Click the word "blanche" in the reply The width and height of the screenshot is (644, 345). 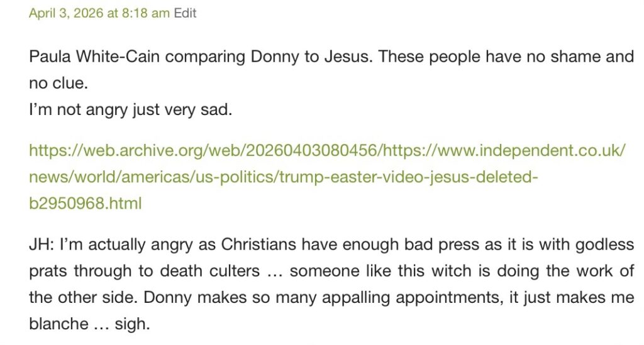tap(58, 324)
